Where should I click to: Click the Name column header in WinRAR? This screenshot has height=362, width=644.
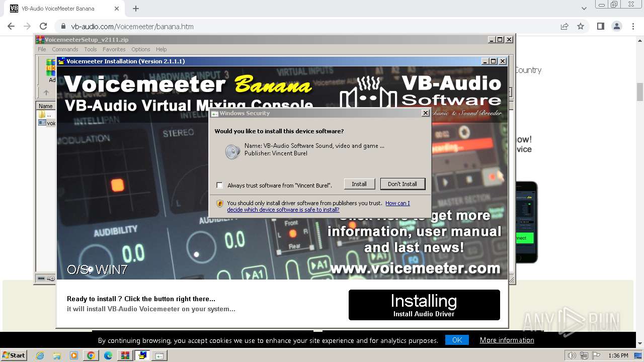[46, 106]
